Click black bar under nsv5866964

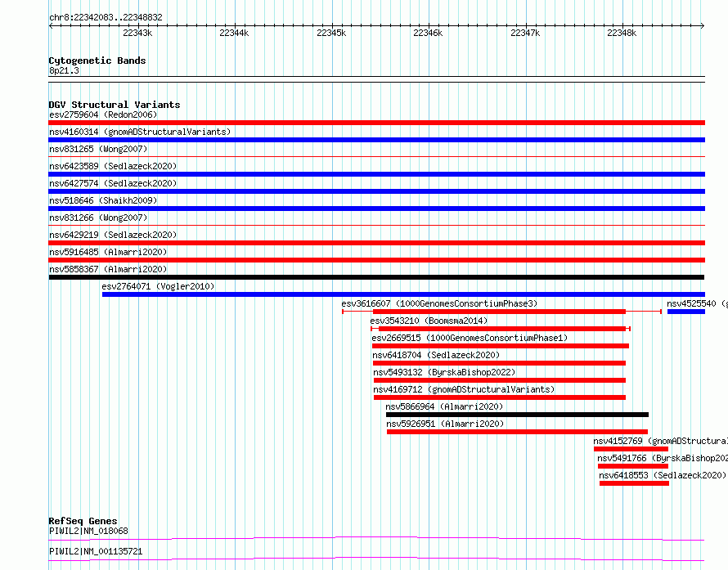click(517, 415)
